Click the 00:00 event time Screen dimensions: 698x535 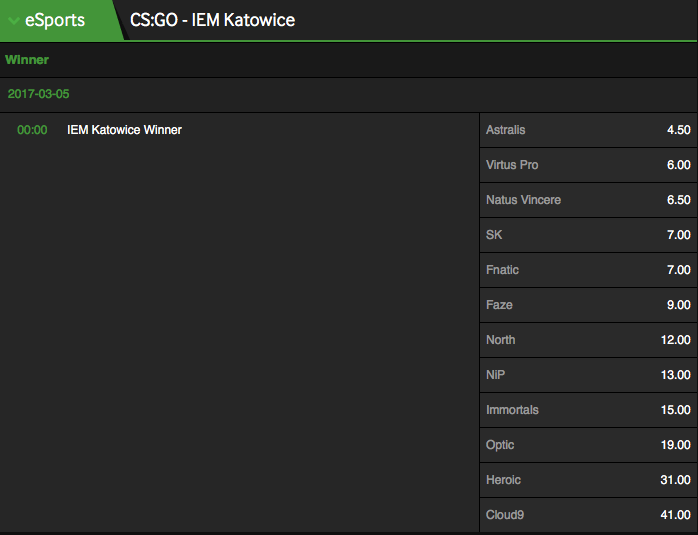(x=32, y=130)
